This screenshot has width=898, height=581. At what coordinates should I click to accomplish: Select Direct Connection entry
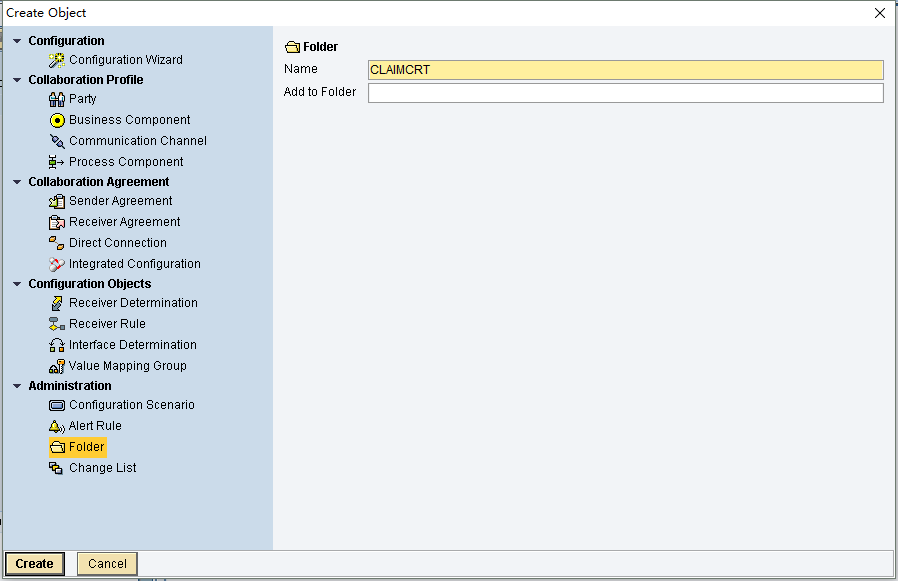point(118,243)
